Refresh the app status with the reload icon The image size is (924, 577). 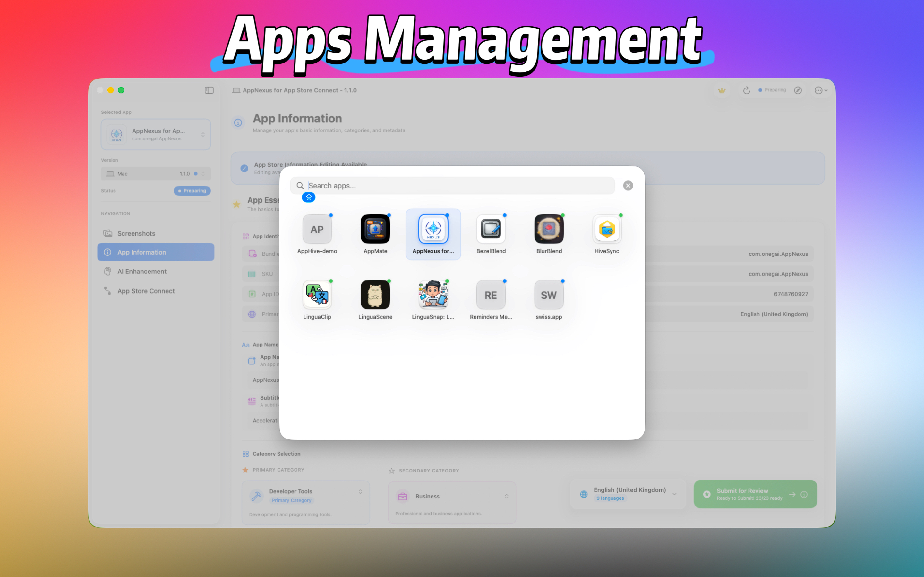(x=747, y=90)
